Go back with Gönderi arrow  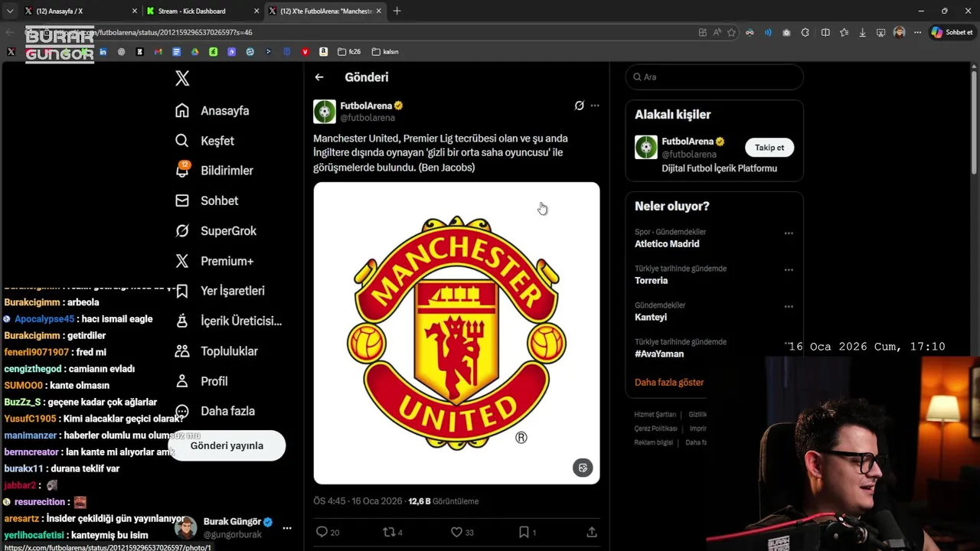point(319,77)
